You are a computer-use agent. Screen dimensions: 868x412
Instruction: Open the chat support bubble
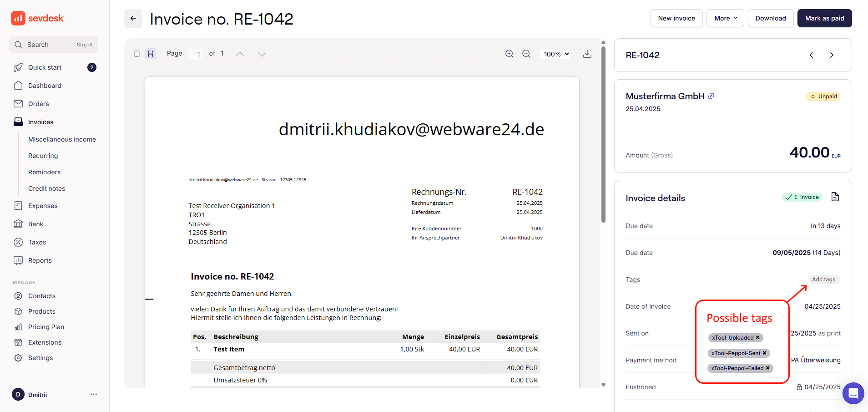coord(853,393)
